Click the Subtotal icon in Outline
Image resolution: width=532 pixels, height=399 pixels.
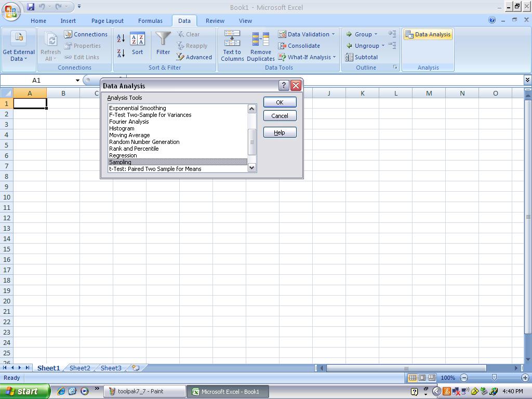[361, 57]
